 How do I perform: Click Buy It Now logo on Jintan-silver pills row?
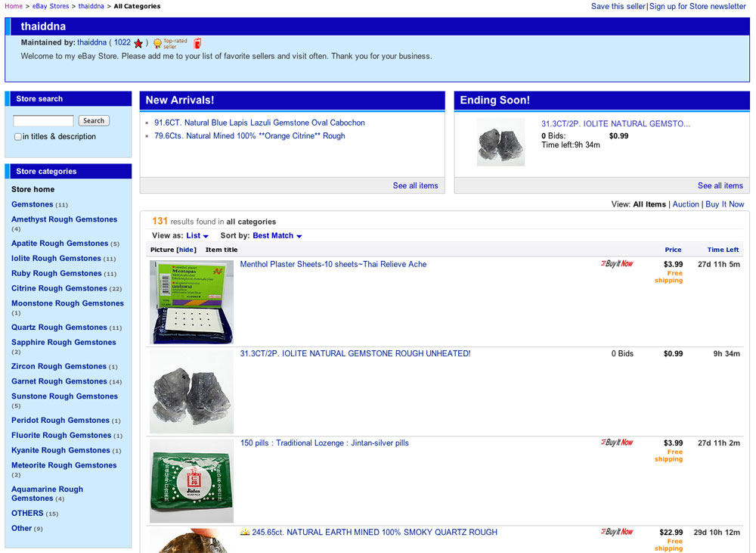(x=617, y=443)
